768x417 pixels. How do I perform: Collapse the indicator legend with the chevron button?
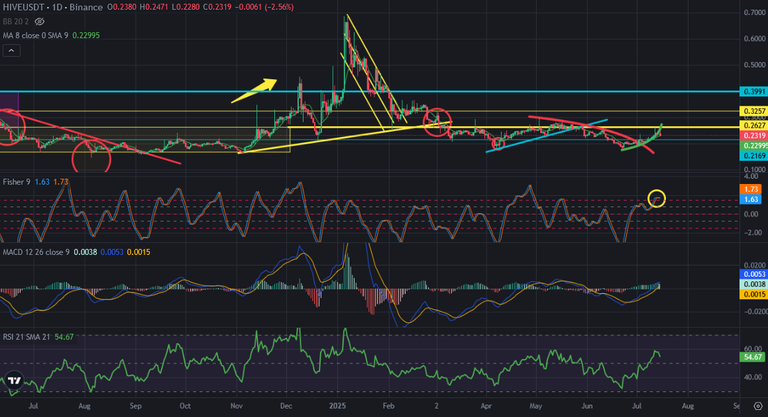(x=12, y=50)
